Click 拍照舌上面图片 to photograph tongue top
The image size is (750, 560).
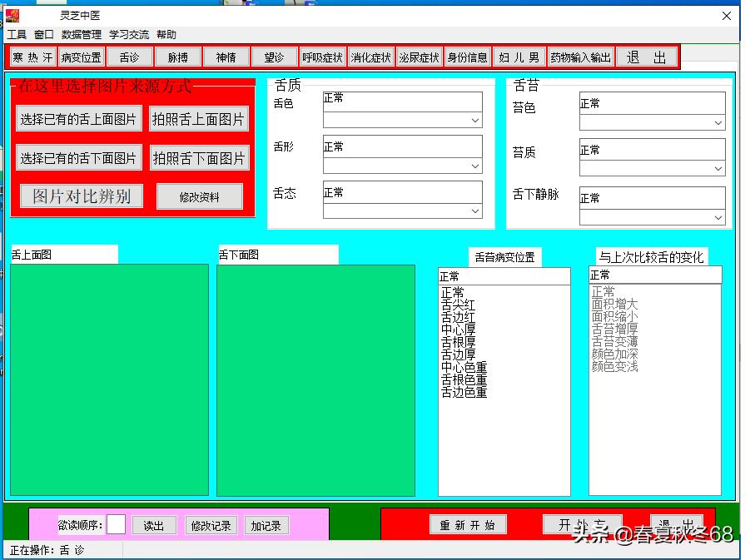[x=199, y=118]
